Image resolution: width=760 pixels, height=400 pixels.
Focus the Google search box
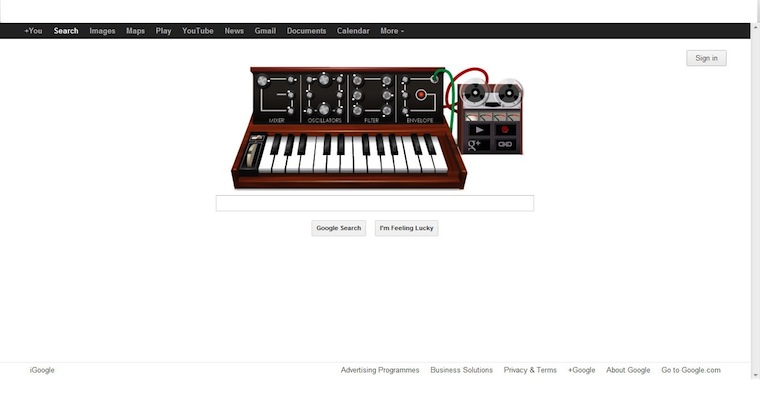[375, 203]
